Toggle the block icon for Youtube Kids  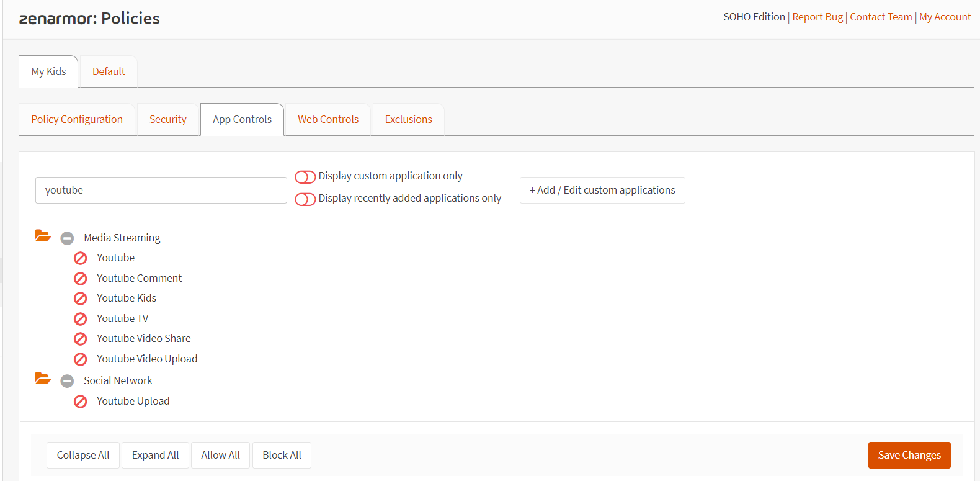81,299
